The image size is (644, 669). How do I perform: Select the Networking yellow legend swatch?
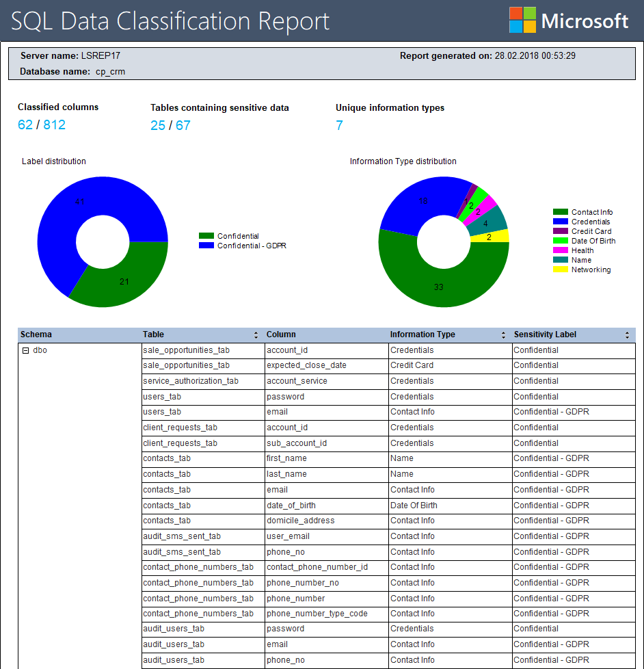(x=560, y=270)
